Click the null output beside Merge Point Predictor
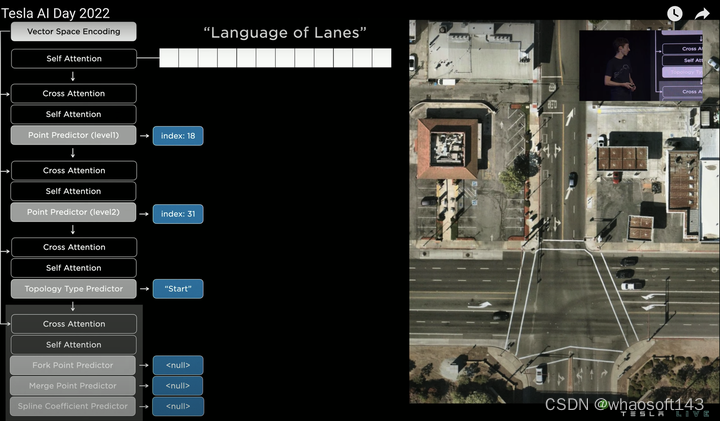 pos(178,386)
